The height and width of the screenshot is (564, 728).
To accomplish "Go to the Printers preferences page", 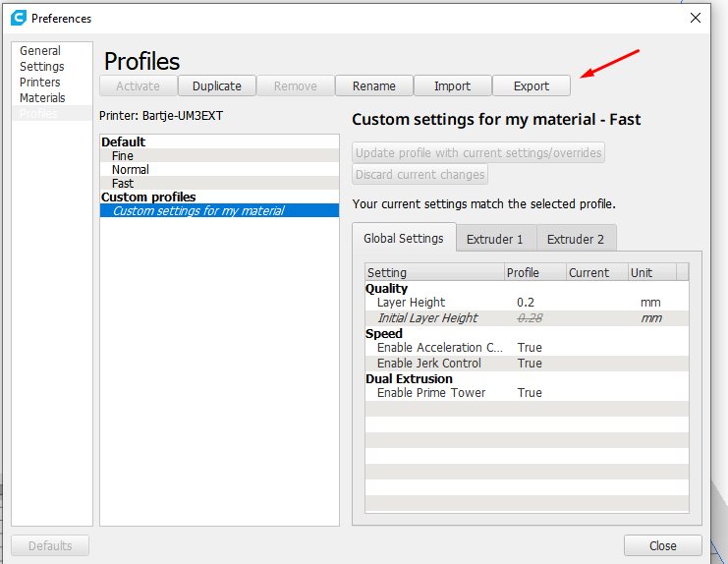I will 40,83.
